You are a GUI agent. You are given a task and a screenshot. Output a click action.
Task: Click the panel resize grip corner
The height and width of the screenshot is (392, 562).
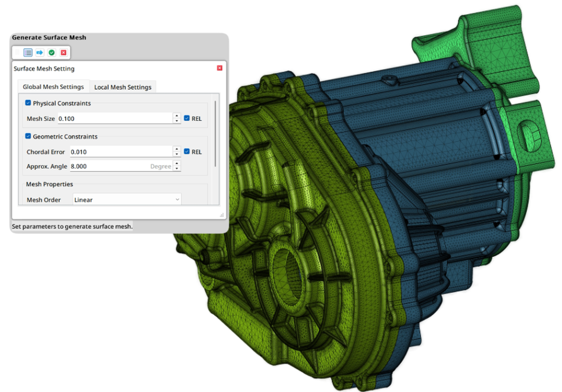click(222, 215)
